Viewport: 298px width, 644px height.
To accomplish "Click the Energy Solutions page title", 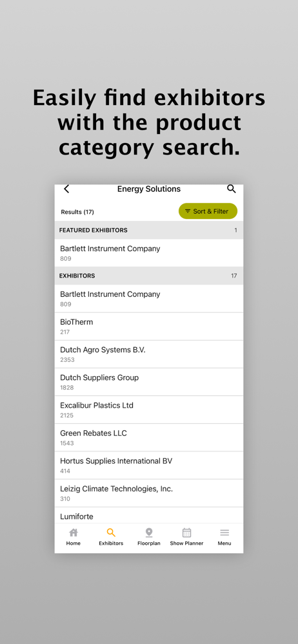I will click(149, 189).
